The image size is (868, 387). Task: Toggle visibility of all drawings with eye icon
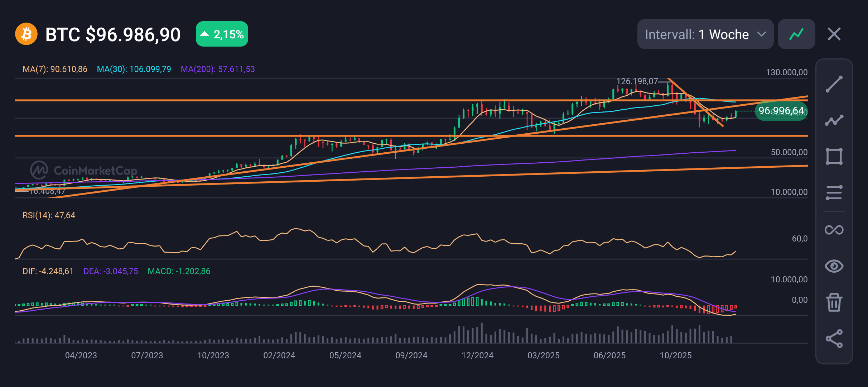click(x=834, y=266)
